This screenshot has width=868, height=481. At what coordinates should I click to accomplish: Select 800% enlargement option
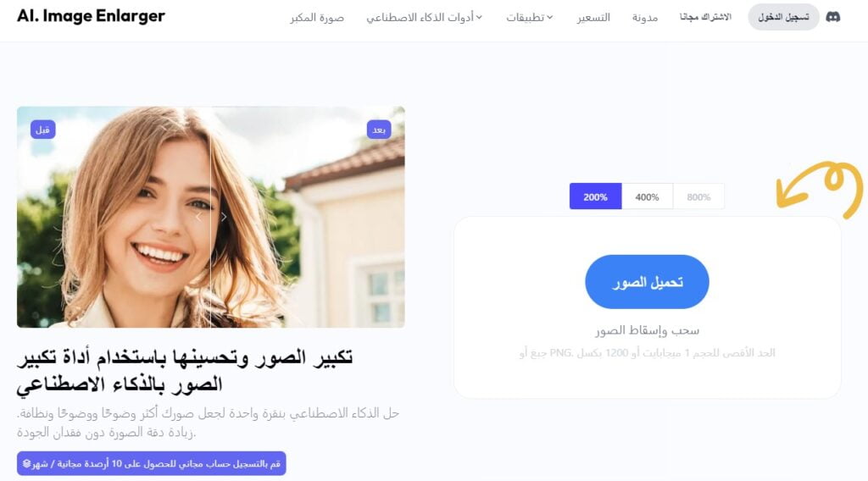(x=698, y=196)
